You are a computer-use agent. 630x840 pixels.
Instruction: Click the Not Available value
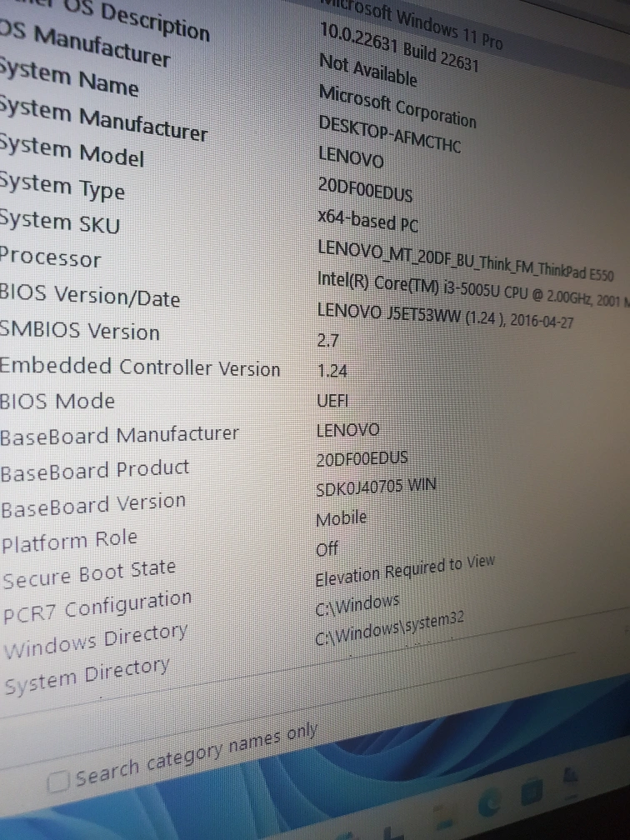(x=368, y=70)
